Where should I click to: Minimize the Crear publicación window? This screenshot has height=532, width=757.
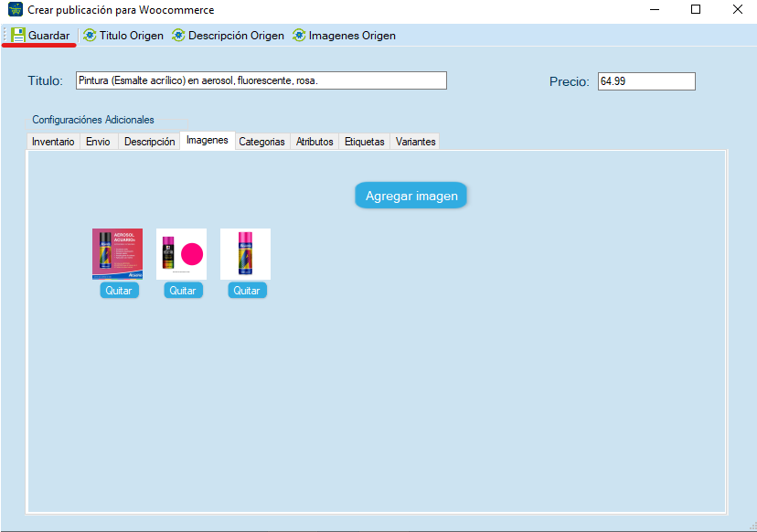coord(655,9)
